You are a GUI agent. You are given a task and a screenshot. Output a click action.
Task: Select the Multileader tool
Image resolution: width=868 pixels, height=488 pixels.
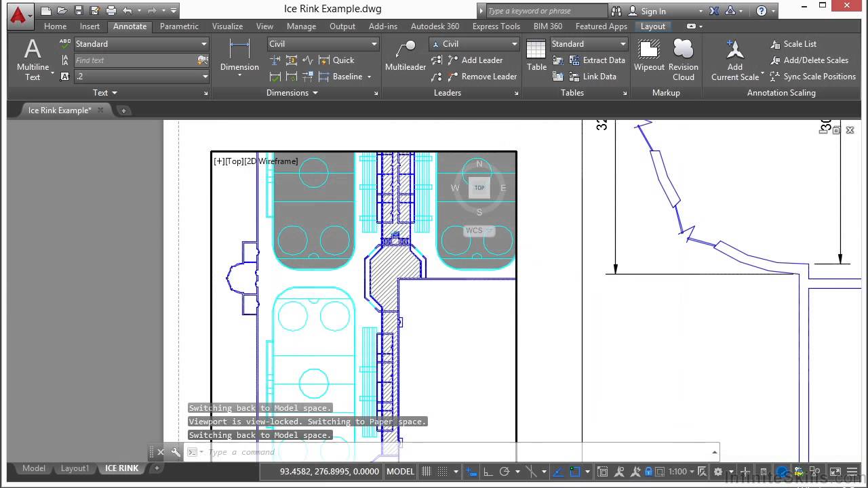coord(406,56)
